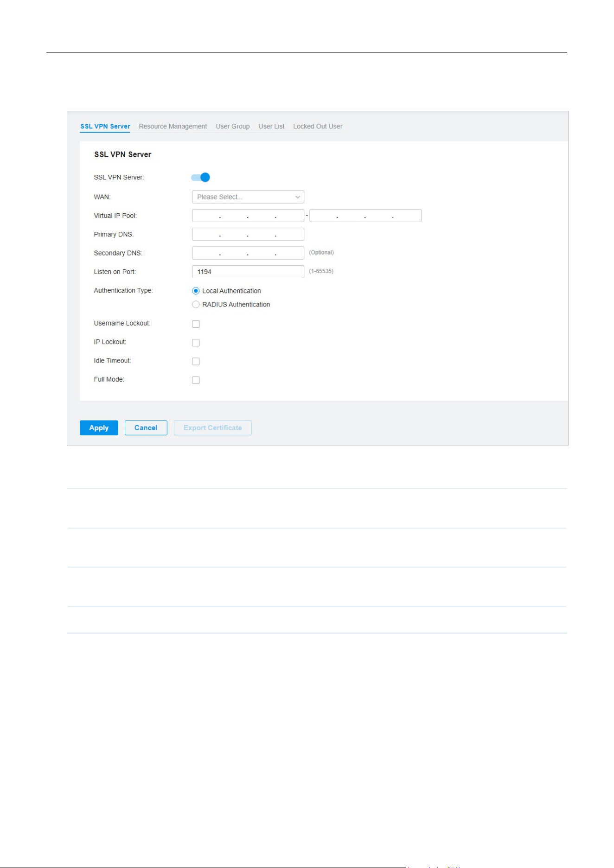Screen dimensions: 614x868
Task: Choose the RADIUS Authentication radio button
Action: 196,304
